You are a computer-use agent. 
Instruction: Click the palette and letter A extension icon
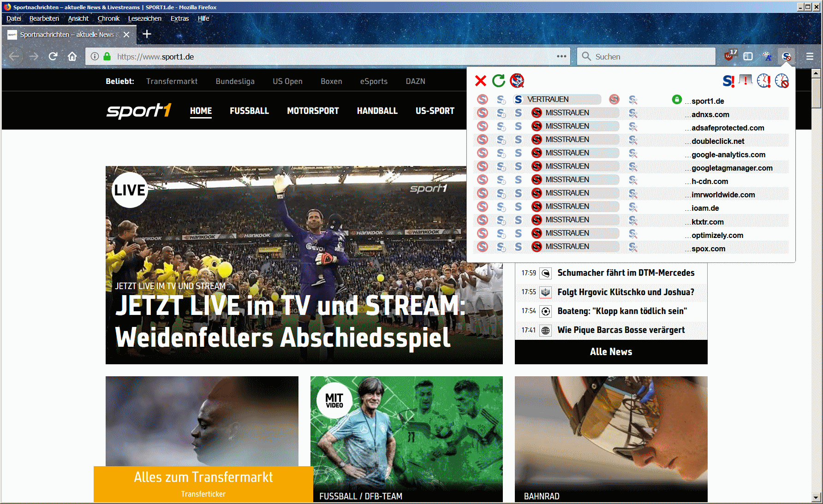click(x=767, y=56)
